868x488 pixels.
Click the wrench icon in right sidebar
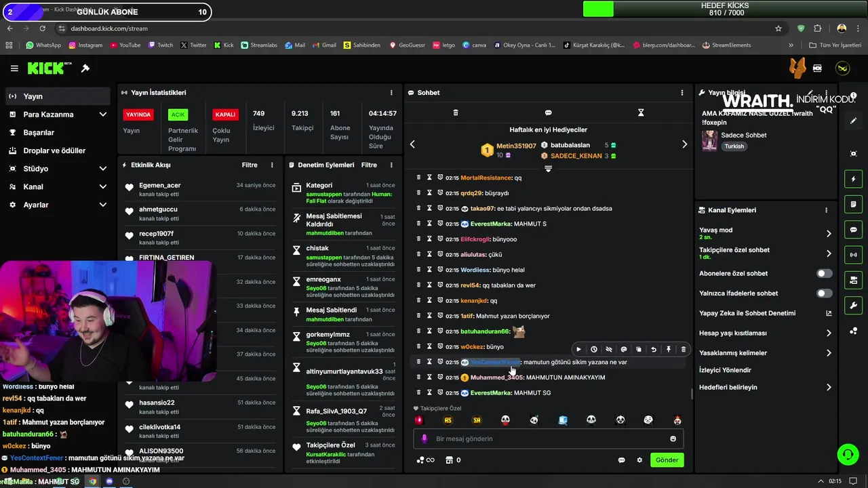854,305
